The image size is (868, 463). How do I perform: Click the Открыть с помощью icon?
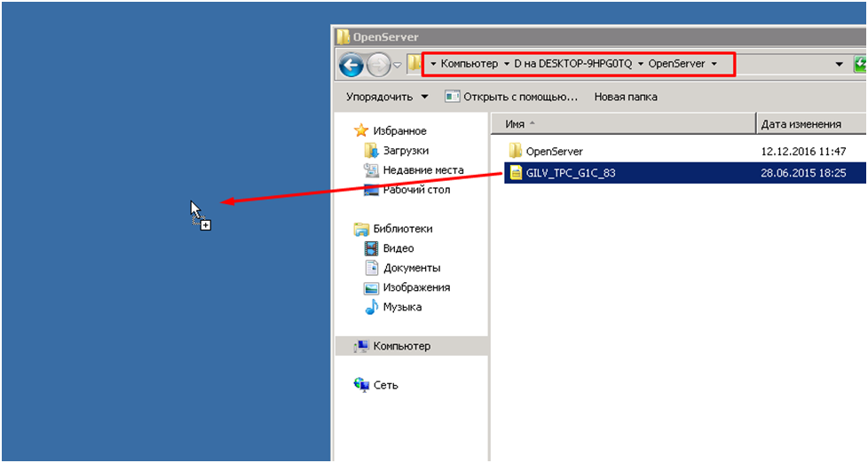pos(453,97)
